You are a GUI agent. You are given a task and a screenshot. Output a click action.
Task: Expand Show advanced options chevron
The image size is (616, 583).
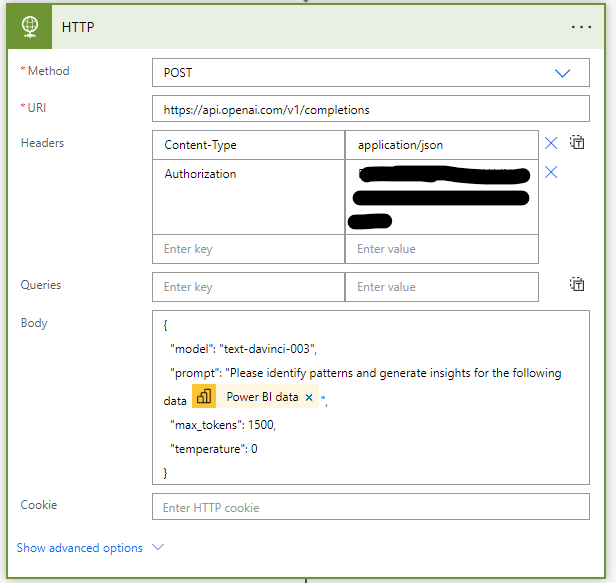[x=158, y=547]
